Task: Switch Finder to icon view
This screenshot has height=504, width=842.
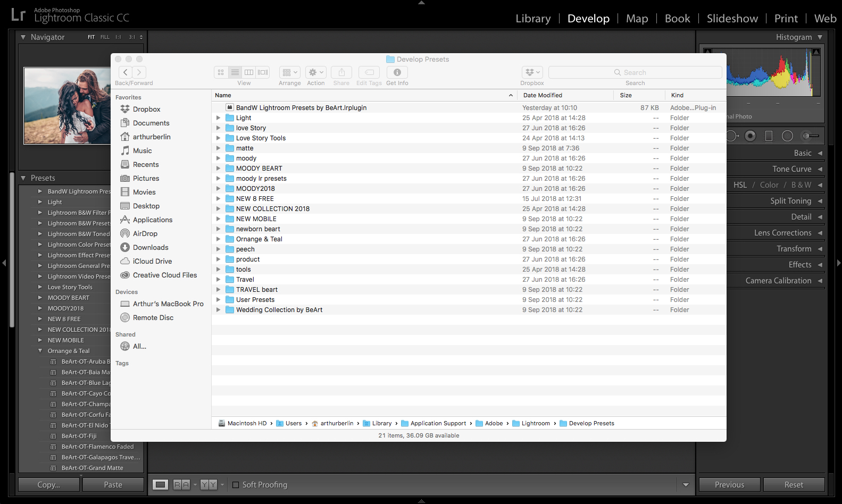Action: (x=221, y=72)
